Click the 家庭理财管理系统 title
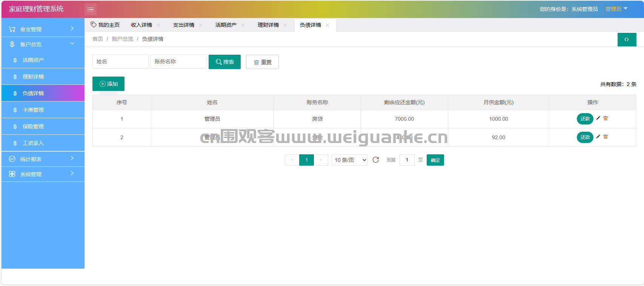 click(36, 9)
